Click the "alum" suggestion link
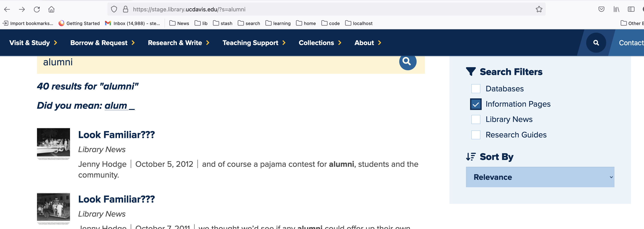 tap(116, 106)
